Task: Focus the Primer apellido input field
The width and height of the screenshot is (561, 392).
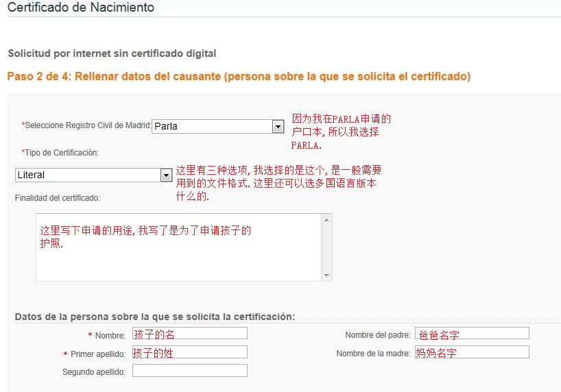Action: pyautogui.click(x=190, y=352)
